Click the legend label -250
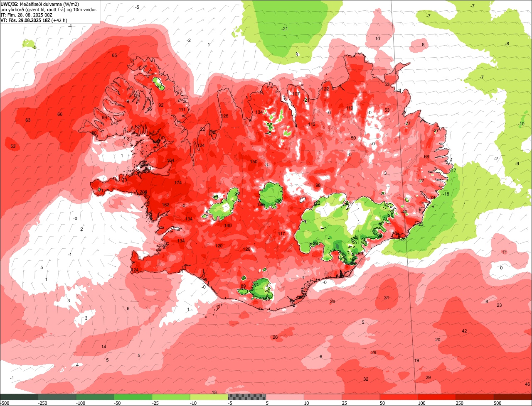 pyautogui.click(x=42, y=403)
